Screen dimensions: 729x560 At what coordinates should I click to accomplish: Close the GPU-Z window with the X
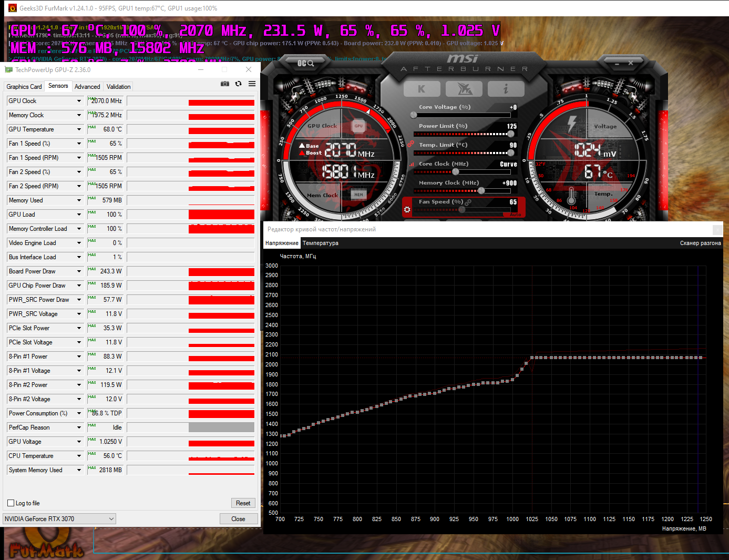249,69
